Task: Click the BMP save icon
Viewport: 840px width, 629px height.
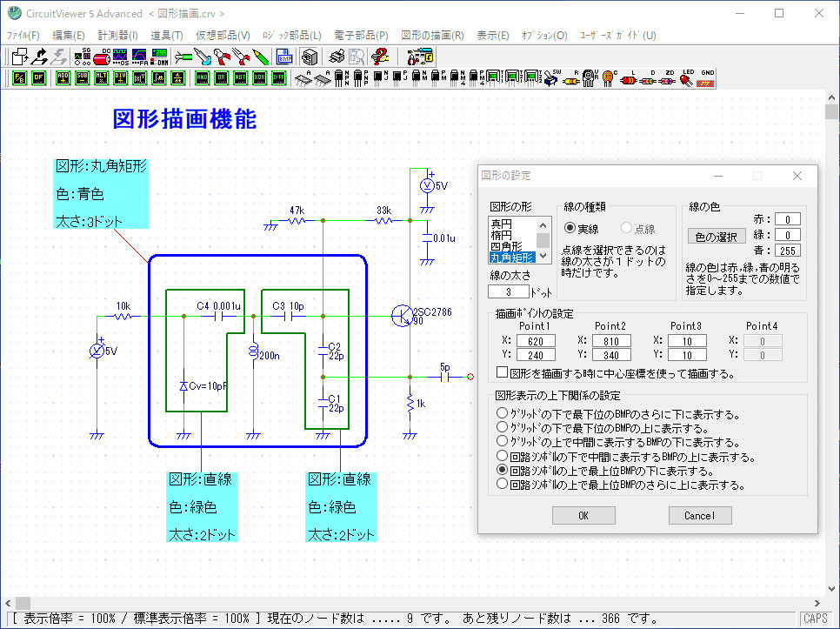Action: click(x=284, y=57)
